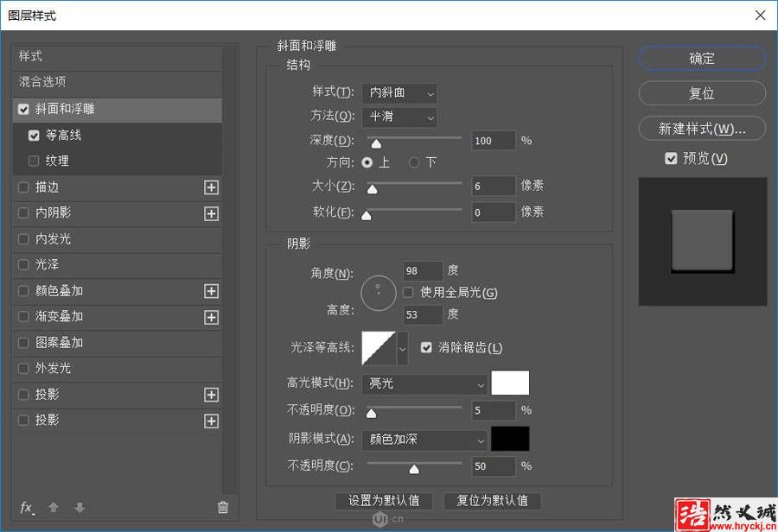The image size is (778, 532).
Task: Click the style preview thumbnail
Action: pos(703,242)
